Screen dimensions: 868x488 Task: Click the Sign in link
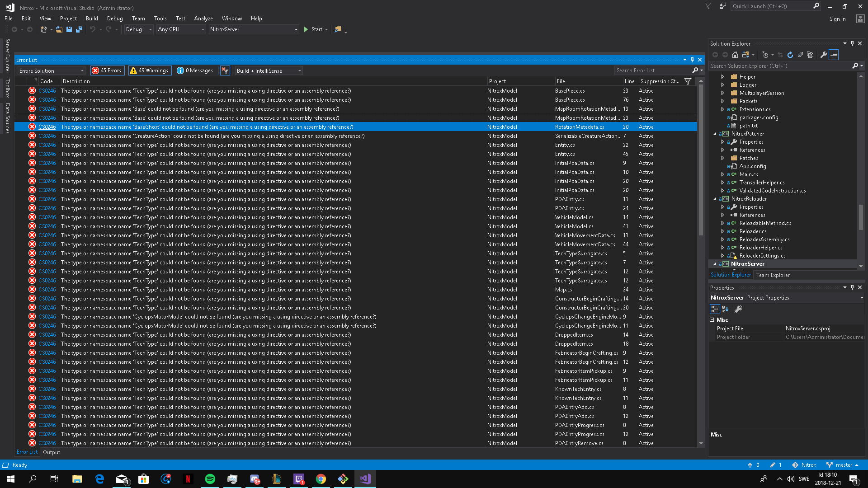[837, 19]
